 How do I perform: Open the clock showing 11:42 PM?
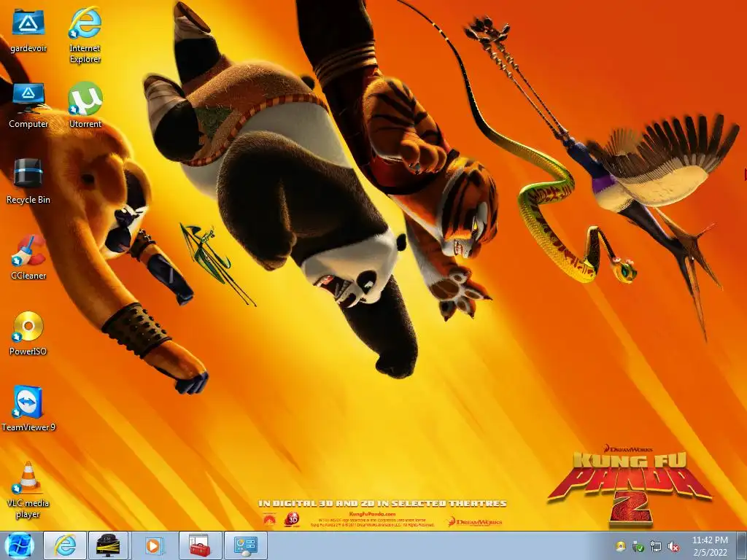710,546
